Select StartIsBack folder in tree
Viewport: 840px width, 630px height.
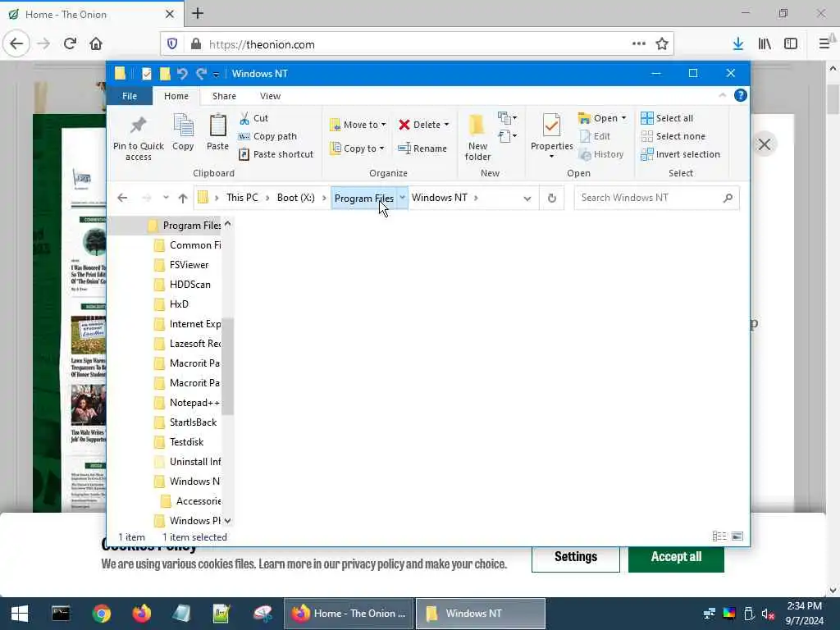click(x=193, y=422)
